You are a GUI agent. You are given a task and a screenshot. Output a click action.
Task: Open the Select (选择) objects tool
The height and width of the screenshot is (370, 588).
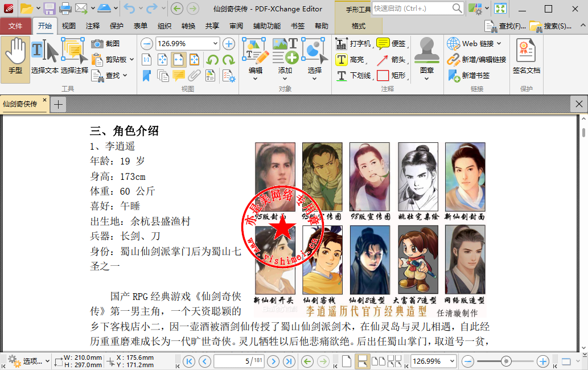tap(315, 59)
